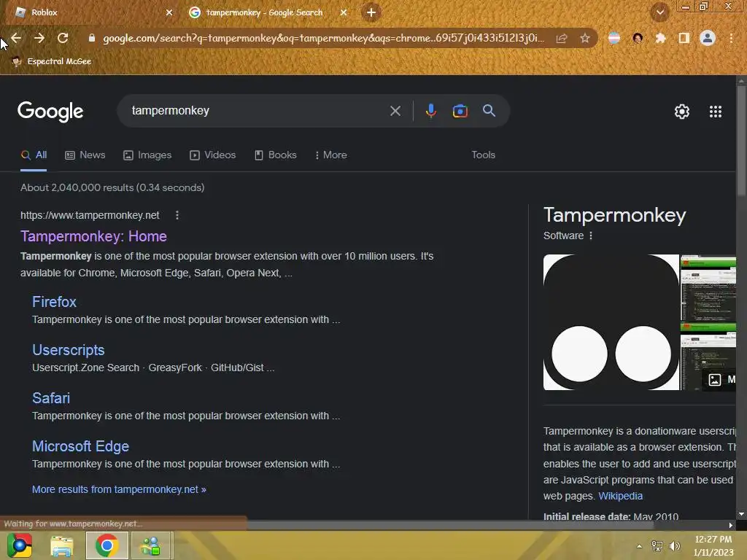The width and height of the screenshot is (747, 560).
Task: Open the messenger people taskbar icon
Action: (x=150, y=545)
